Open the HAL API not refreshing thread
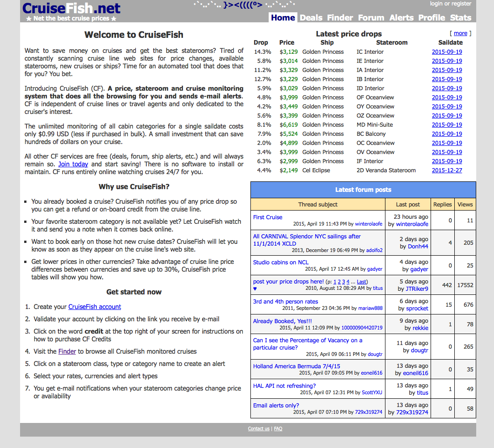 click(x=284, y=386)
